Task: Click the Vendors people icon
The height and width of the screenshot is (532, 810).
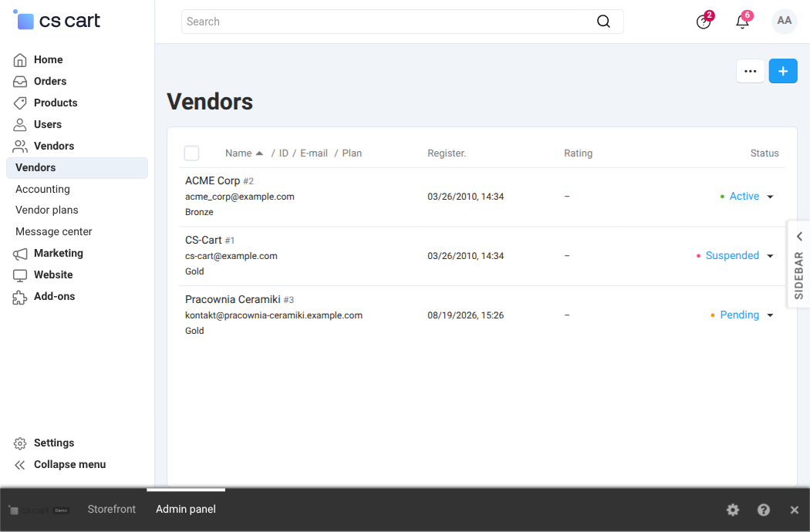Action: coord(19,146)
